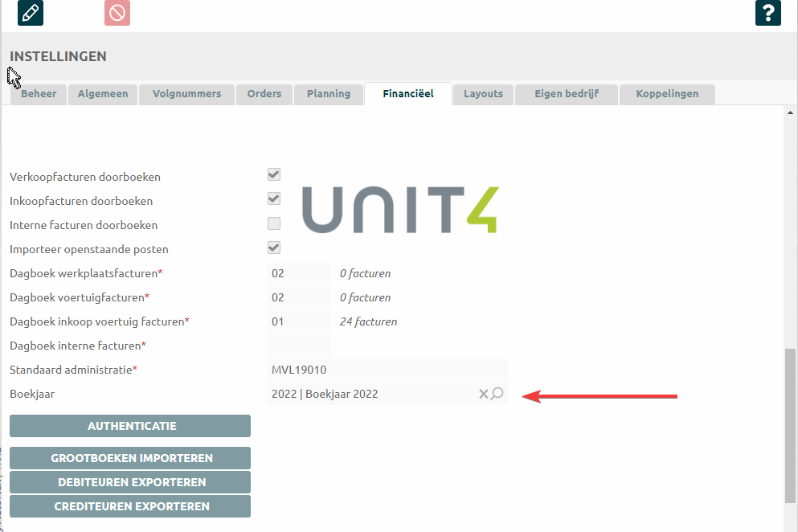The image size is (798, 532).
Task: Toggle Inkoopfacturen doorboeken checkbox
Action: (274, 198)
